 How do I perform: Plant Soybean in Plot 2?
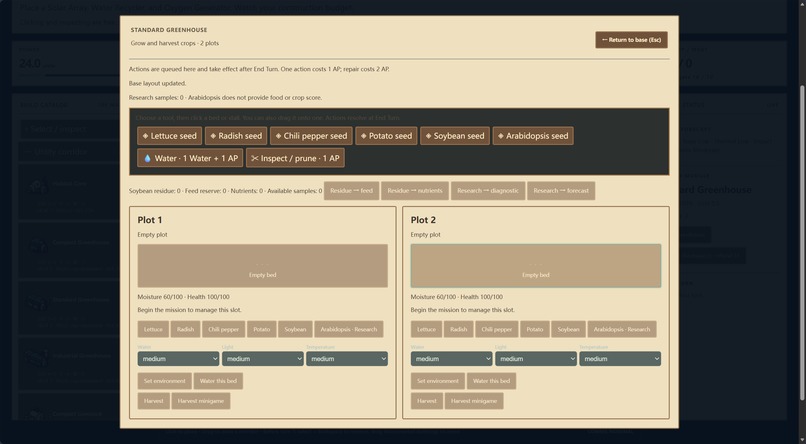click(569, 329)
